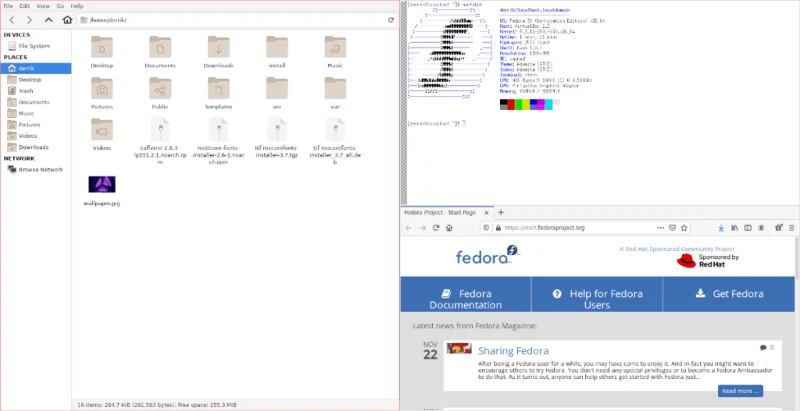This screenshot has width=800, height=411.
Task: Go back in the file manager
Action: coord(12,20)
